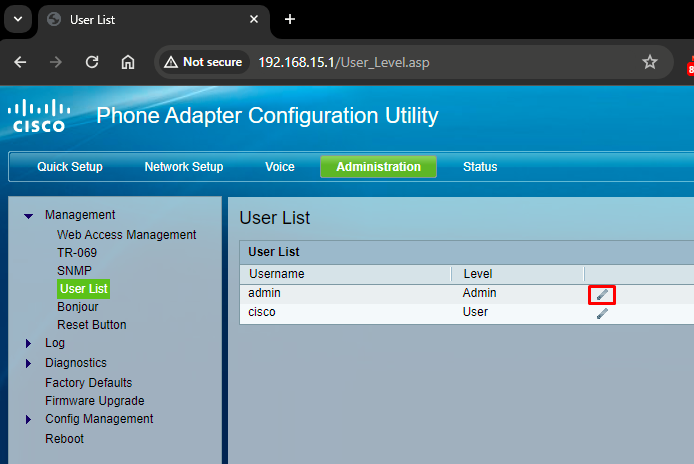Viewport: 694px width, 464px height.
Task: Open the SNMP settings
Action: (74, 271)
